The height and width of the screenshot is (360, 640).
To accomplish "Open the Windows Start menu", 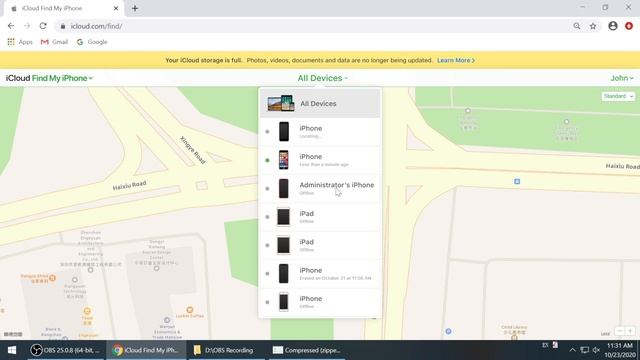I will click(12, 350).
